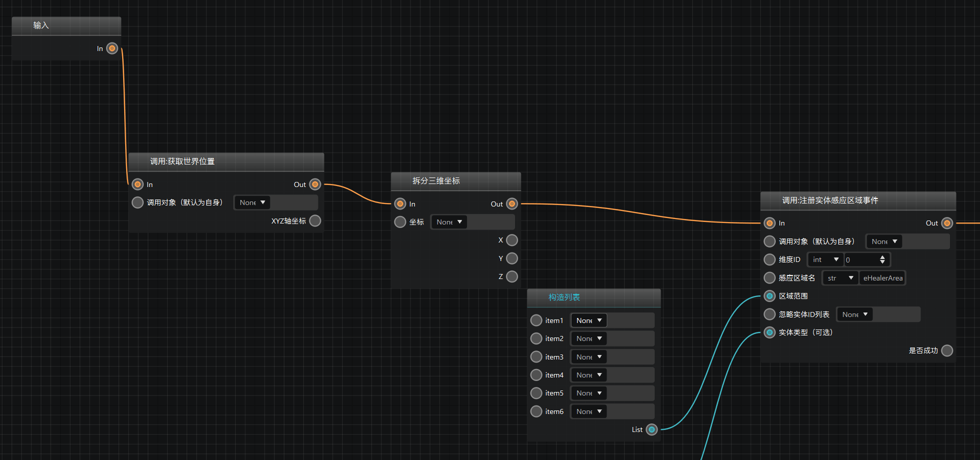The image size is (980, 460).
Task: Click the Out port of 调用:获取世界位置
Action: [x=315, y=184]
